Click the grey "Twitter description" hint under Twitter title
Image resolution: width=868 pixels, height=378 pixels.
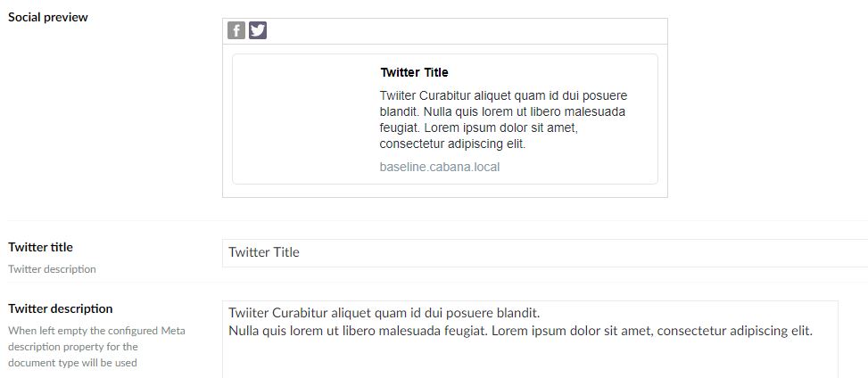click(x=52, y=269)
